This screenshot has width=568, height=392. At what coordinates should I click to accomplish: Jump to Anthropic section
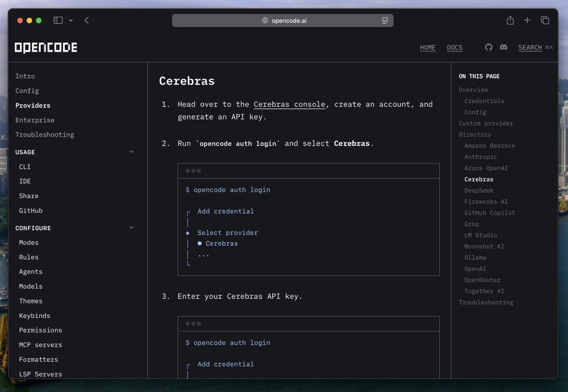tap(481, 157)
